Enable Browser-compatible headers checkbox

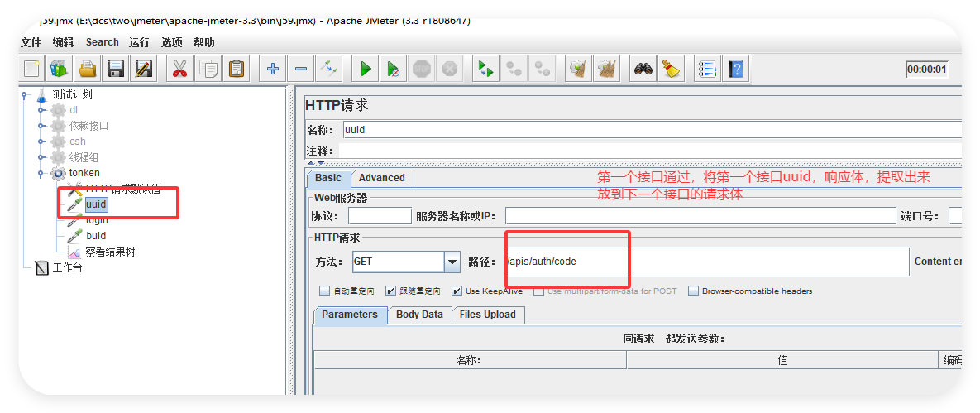point(693,291)
